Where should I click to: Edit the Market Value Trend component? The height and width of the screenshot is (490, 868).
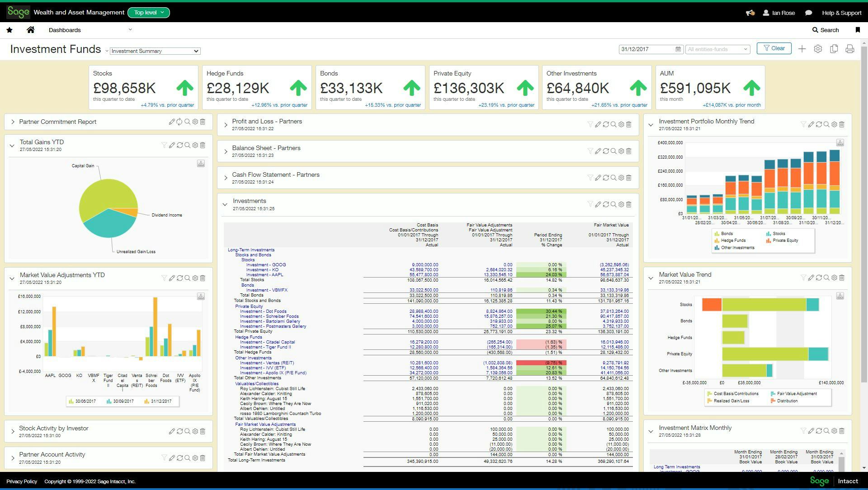coord(811,278)
